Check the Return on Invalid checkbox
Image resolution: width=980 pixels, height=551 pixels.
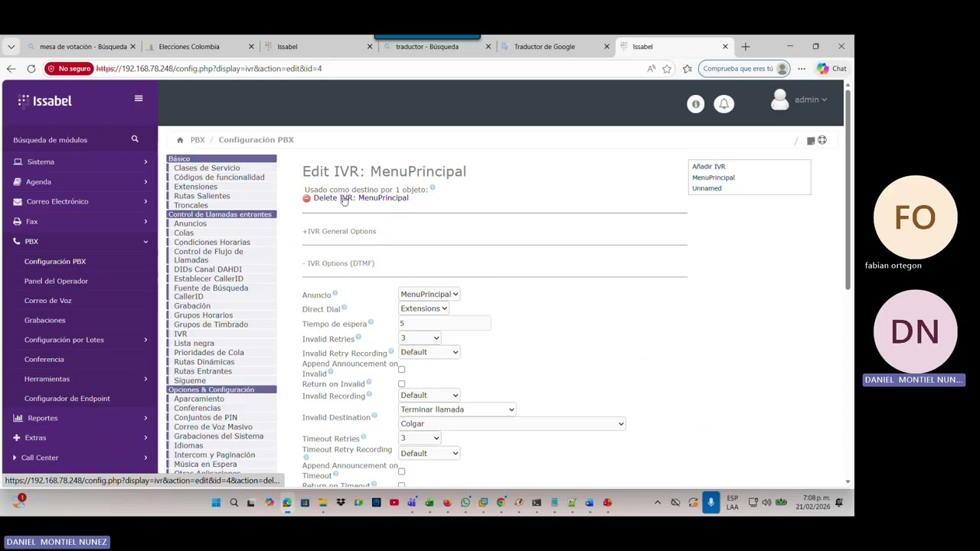(x=401, y=384)
